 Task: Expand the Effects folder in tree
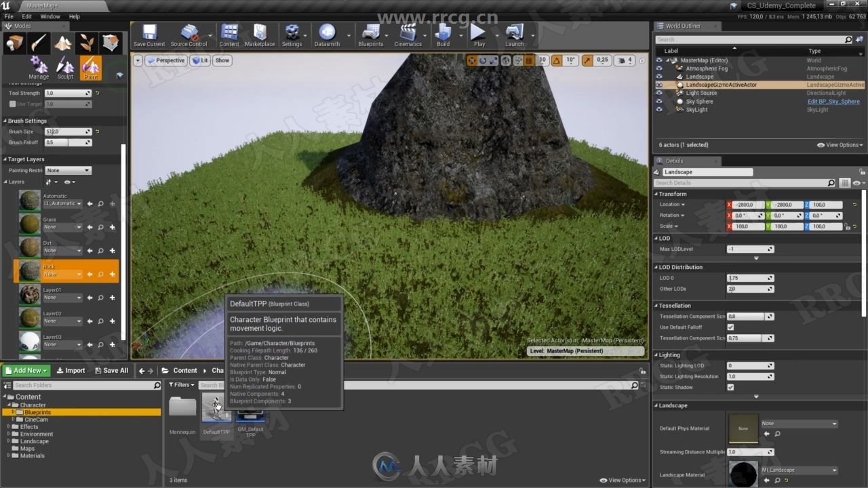coord(9,427)
